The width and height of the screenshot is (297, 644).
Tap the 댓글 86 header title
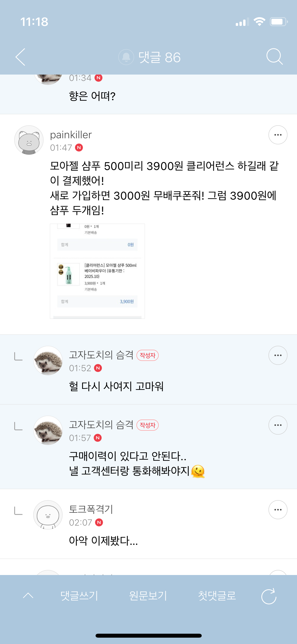159,57
